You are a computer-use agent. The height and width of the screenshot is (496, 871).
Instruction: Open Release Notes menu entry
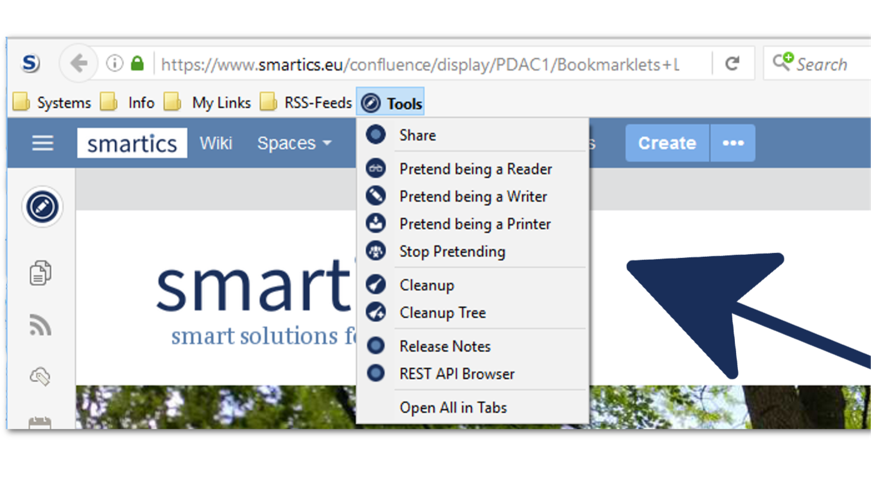472,346
